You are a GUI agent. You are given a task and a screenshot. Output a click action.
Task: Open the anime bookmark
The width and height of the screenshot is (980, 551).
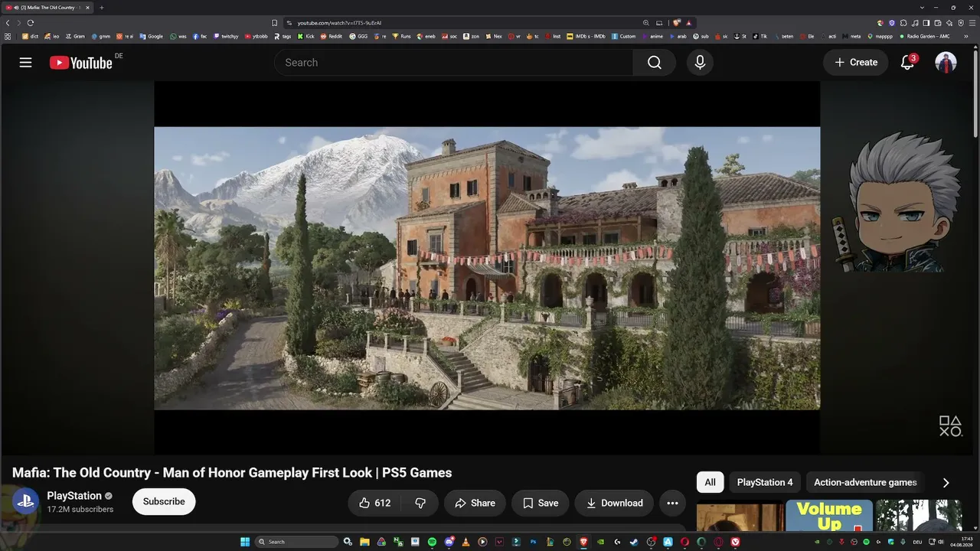(653, 36)
